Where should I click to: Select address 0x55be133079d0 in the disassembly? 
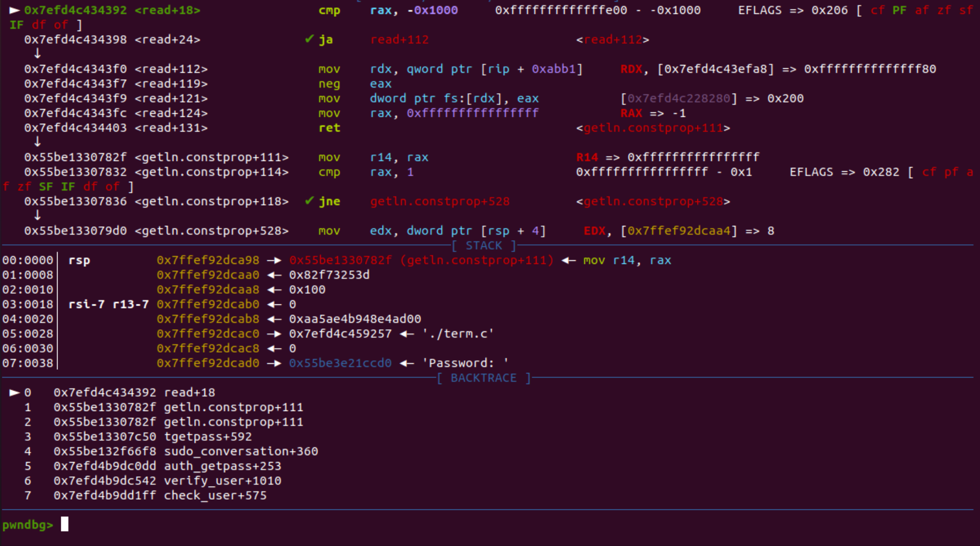pyautogui.click(x=75, y=231)
